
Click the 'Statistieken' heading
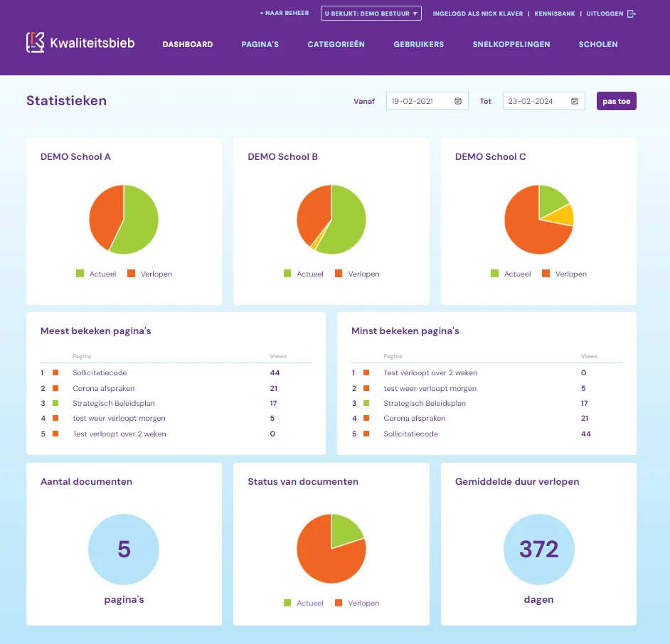(x=66, y=100)
